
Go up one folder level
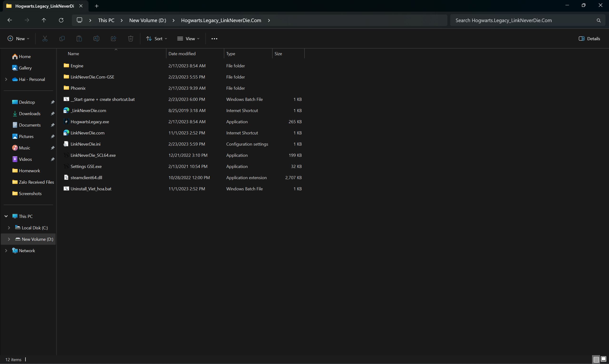[x=44, y=20]
